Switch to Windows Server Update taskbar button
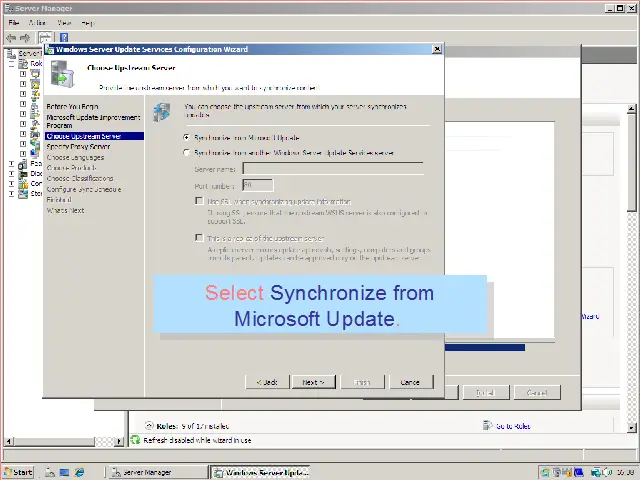The width and height of the screenshot is (640, 480). tap(260, 472)
